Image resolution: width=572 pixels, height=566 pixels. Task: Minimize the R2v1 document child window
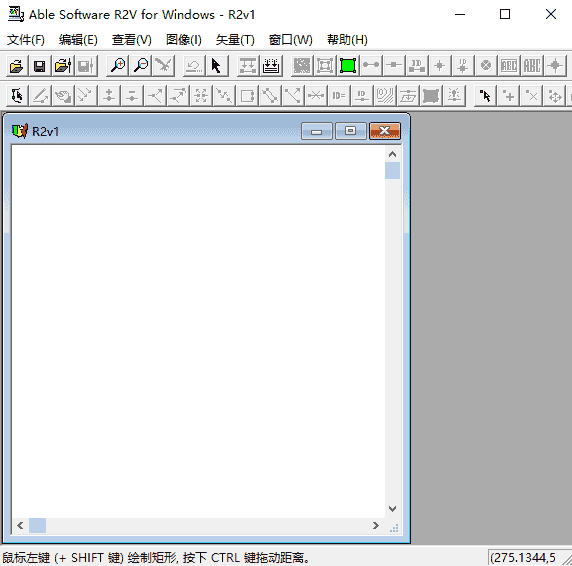tap(317, 131)
